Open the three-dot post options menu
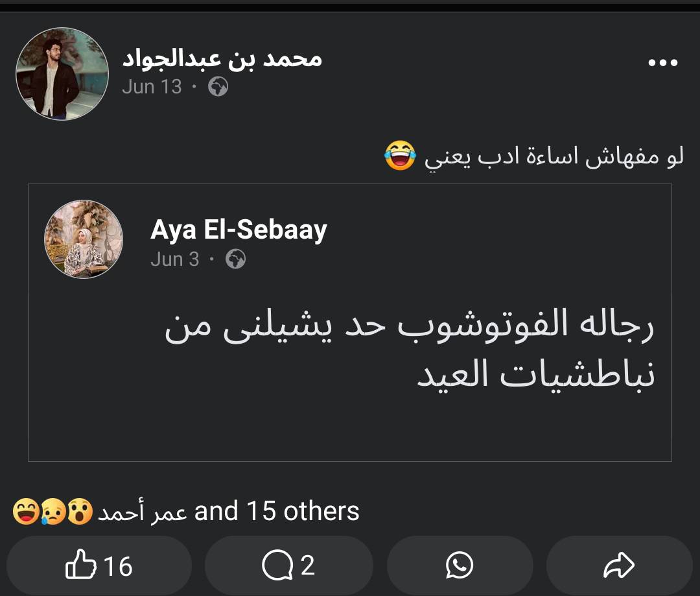 click(x=662, y=63)
